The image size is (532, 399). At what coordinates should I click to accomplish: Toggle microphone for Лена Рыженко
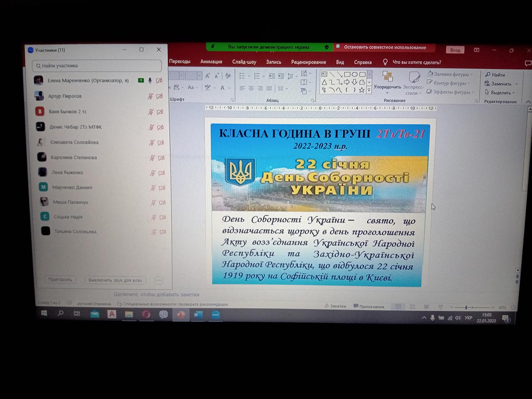tap(153, 173)
